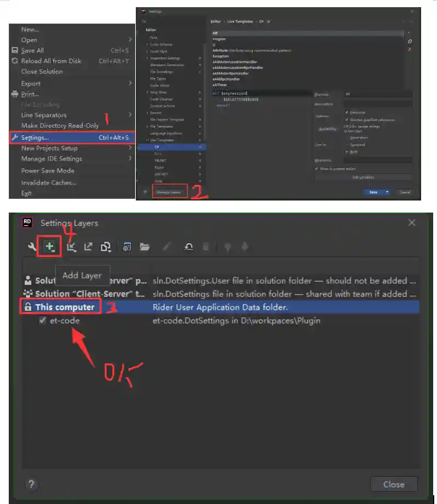The height and width of the screenshot is (504, 437).
Task: Click the Import layer icon in toolbar
Action: (x=71, y=247)
